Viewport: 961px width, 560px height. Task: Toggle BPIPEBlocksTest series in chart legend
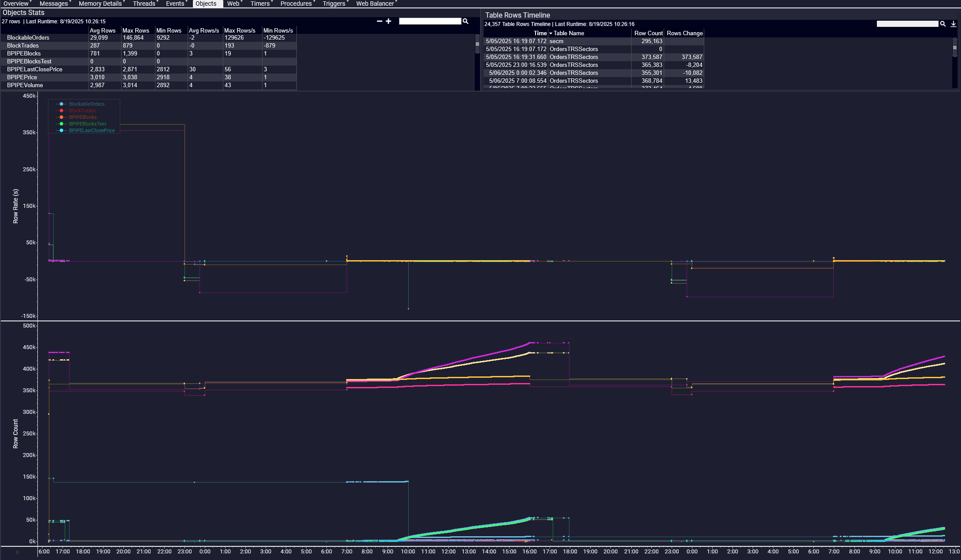87,124
